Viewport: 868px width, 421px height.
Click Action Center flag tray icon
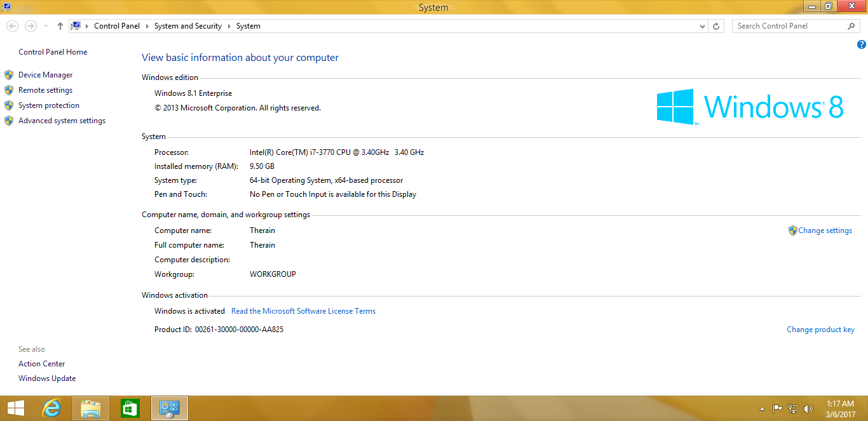[777, 409]
